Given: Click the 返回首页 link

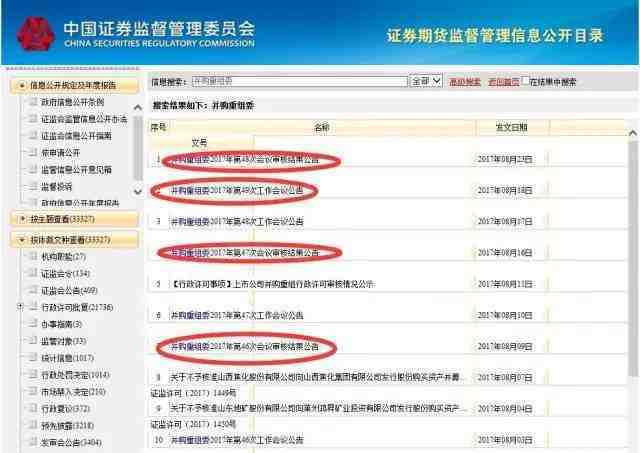Looking at the screenshot, I should pyautogui.click(x=504, y=82).
